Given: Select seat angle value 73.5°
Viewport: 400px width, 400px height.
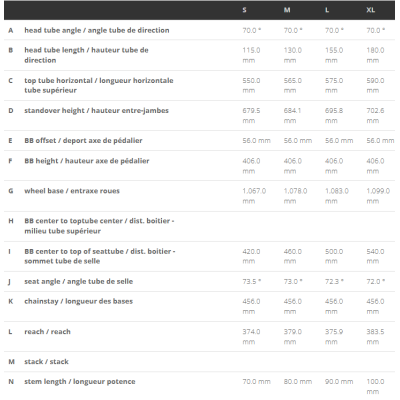Looking at the screenshot, I should [x=252, y=282].
